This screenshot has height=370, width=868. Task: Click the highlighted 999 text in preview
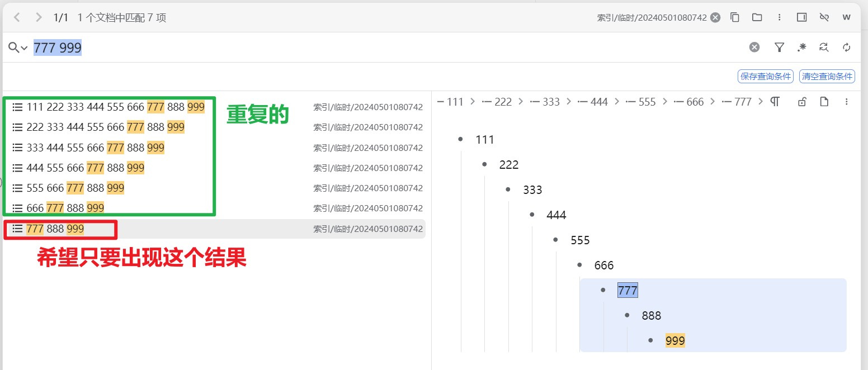[675, 341]
